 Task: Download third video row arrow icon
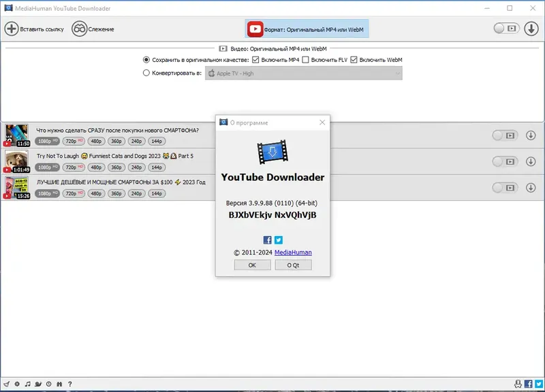click(x=531, y=188)
